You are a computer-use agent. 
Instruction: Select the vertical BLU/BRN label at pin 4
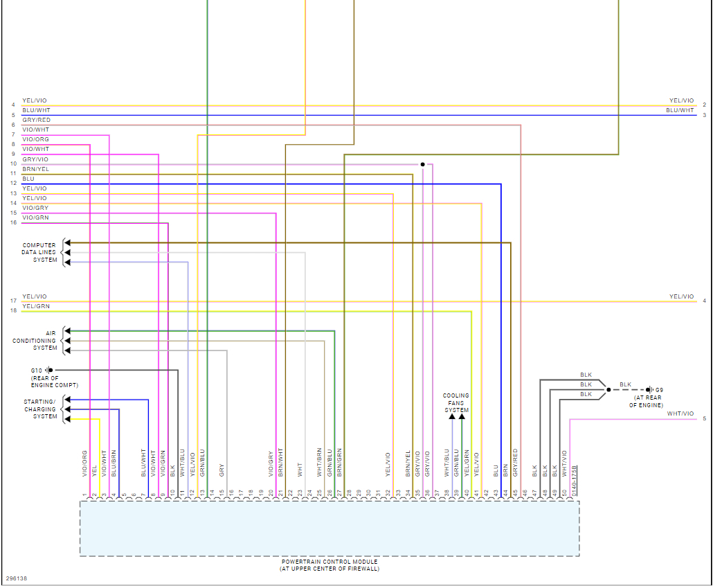[114, 463]
